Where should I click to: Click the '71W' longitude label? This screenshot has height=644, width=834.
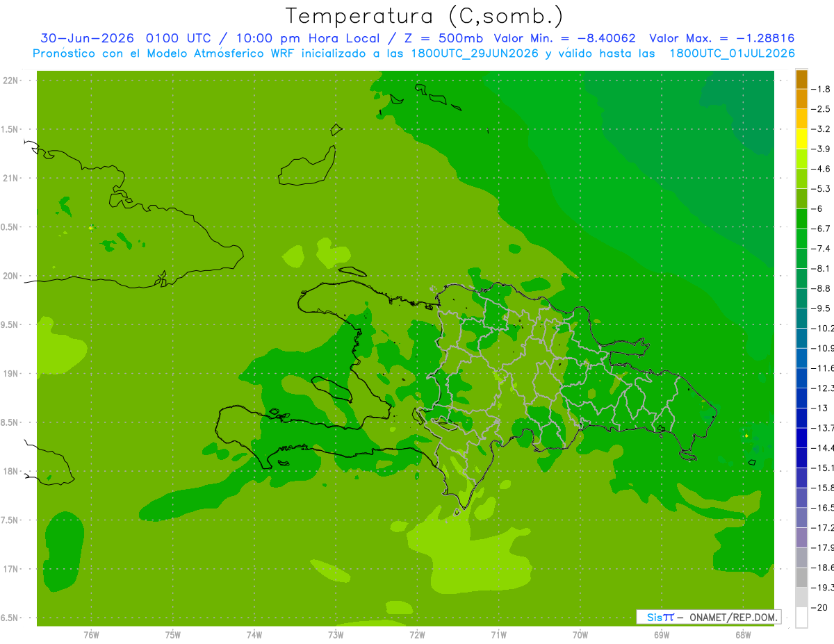click(498, 634)
